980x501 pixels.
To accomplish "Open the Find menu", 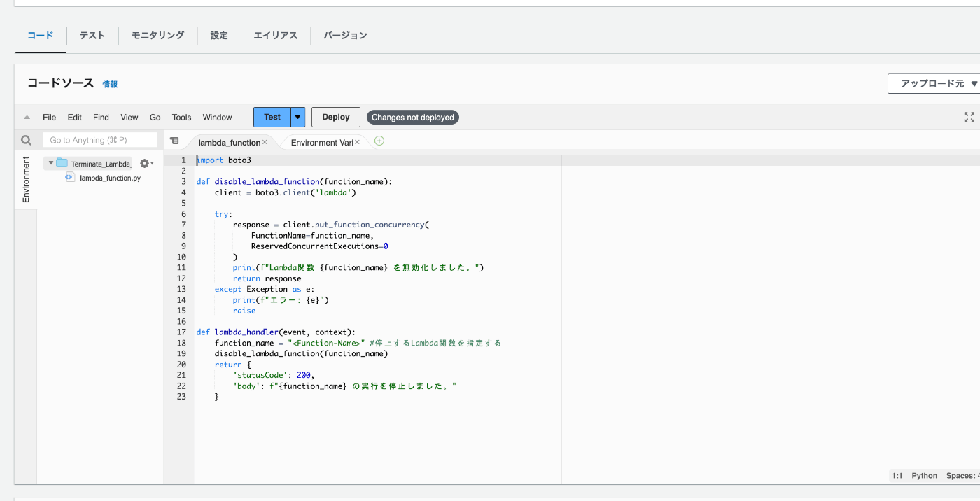I will pyautogui.click(x=101, y=118).
